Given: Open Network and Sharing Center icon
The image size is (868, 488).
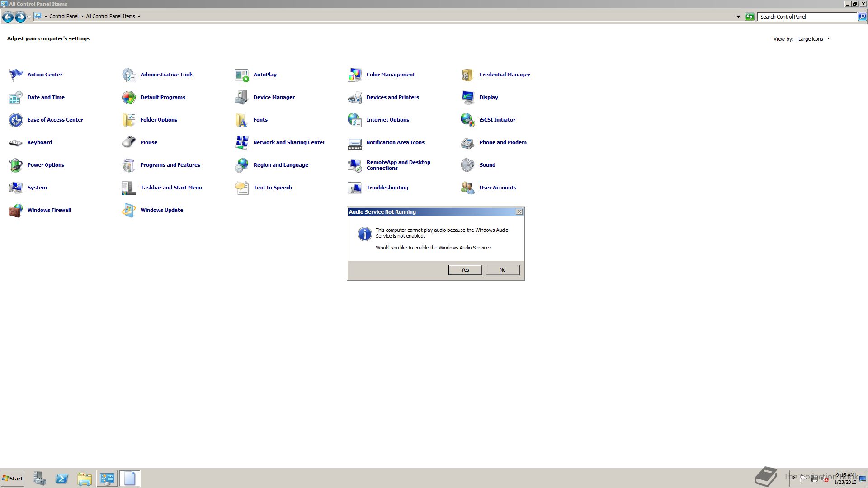Looking at the screenshot, I should click(x=242, y=142).
